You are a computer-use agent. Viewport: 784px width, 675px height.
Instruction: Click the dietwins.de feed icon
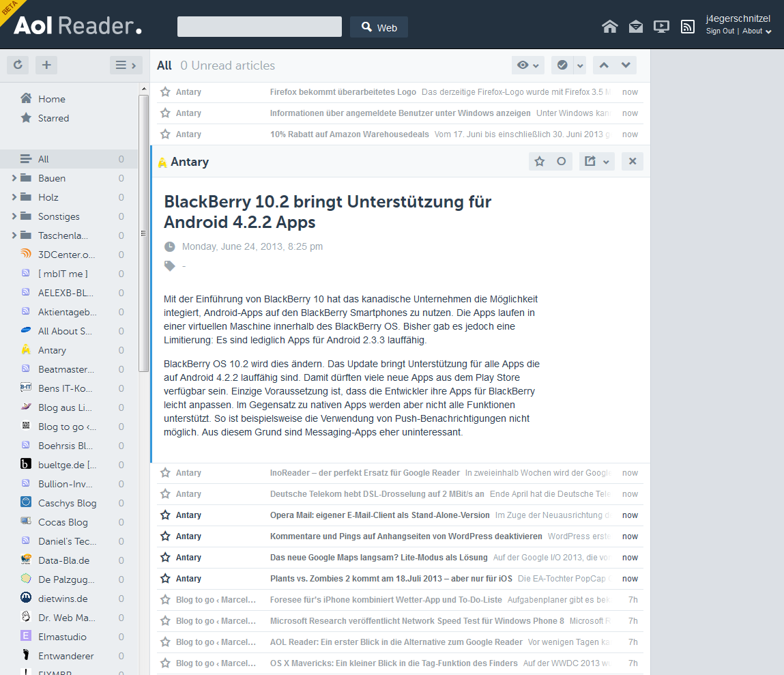tap(26, 597)
